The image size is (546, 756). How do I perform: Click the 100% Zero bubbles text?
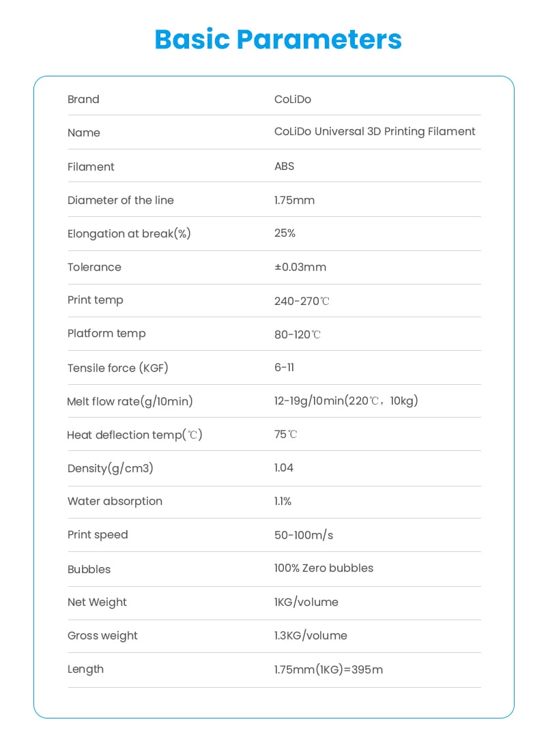324,568
